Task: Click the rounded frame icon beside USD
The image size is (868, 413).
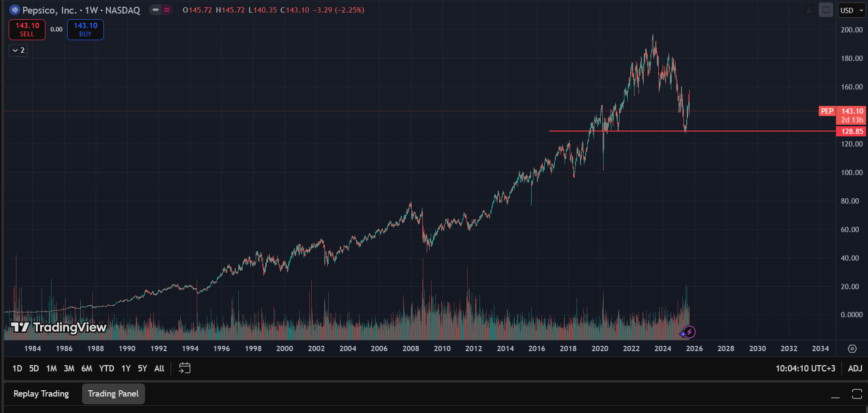Action: point(826,10)
